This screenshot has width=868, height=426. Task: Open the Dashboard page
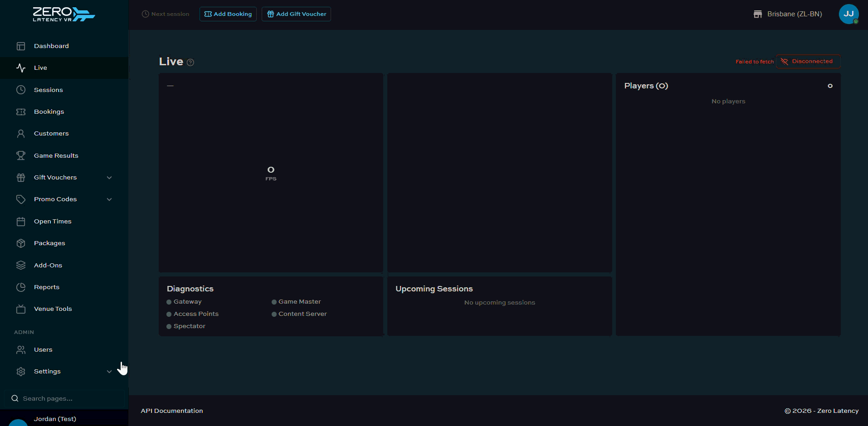tap(64, 46)
